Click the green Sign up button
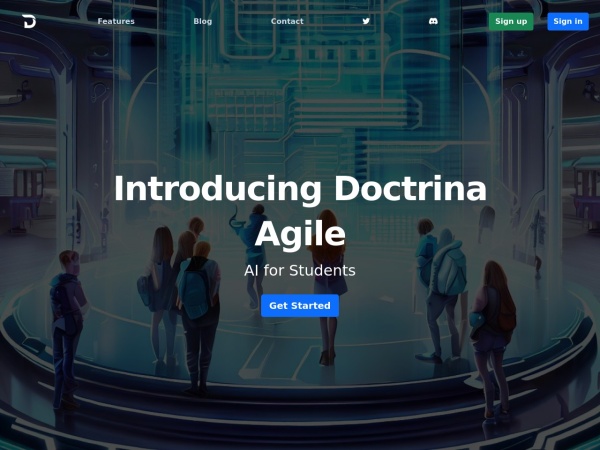 pyautogui.click(x=511, y=21)
